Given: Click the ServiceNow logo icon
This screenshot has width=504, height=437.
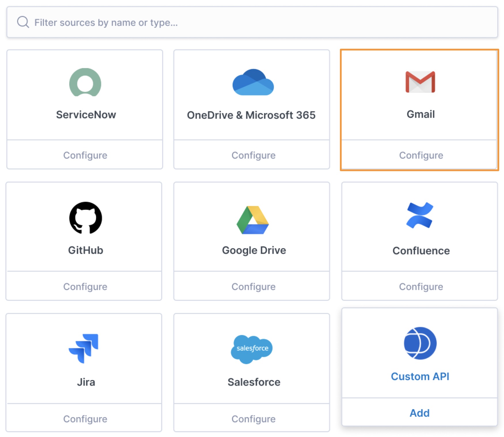Looking at the screenshot, I should click(x=85, y=82).
